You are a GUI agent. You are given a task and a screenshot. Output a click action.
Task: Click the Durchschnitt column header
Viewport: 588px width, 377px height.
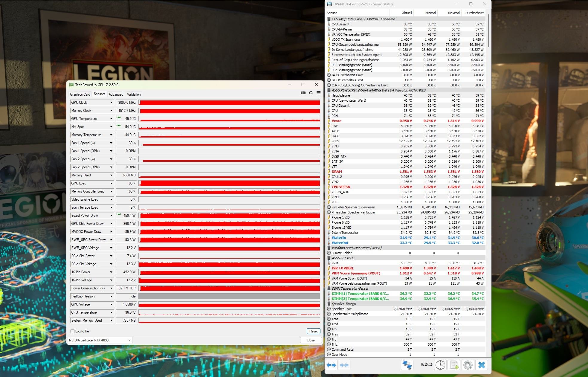[x=474, y=13]
